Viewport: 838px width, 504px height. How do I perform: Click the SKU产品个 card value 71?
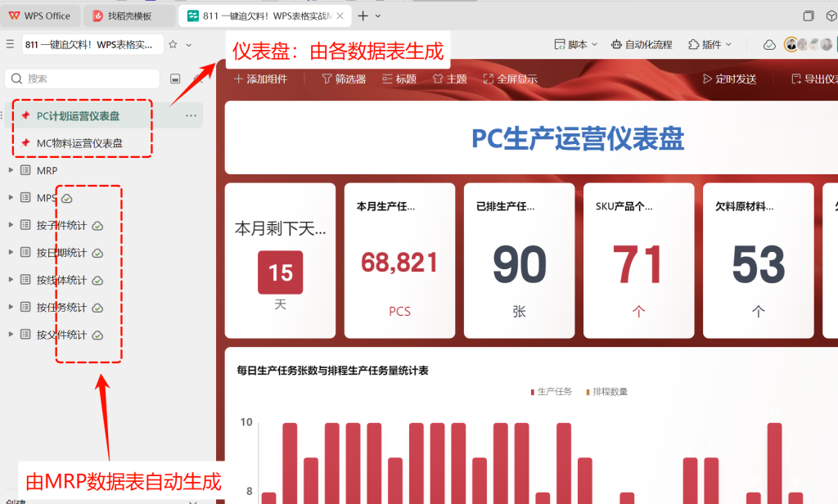tap(638, 264)
